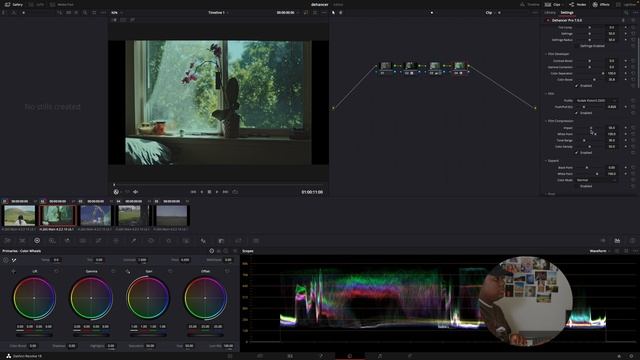Collapse the Expand section

546,161
